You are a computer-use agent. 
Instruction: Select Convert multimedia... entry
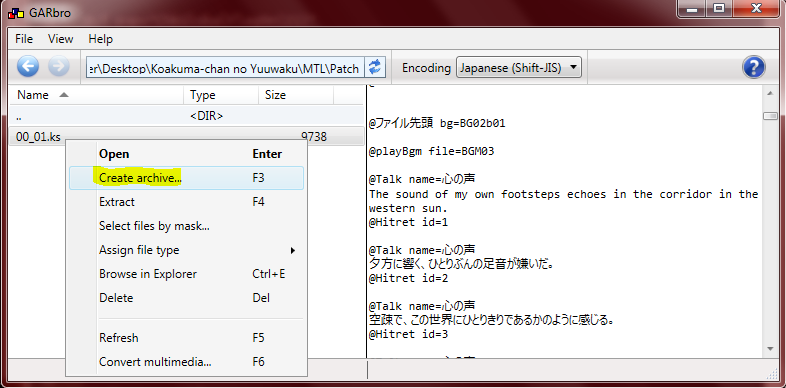pos(186,362)
